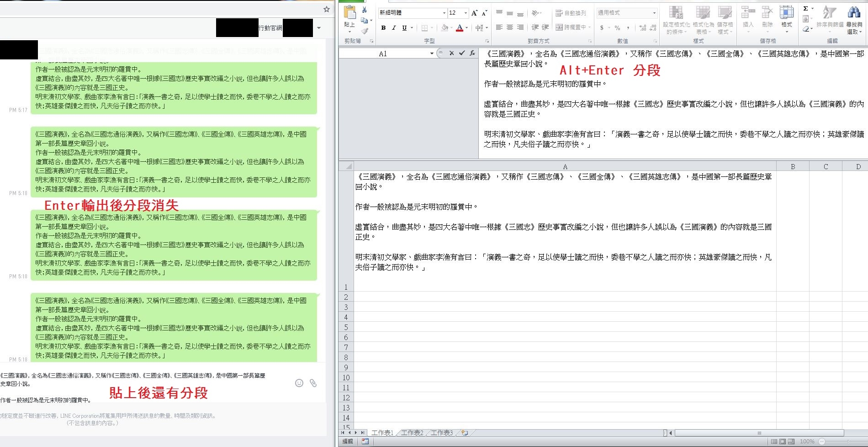Click the emoji smiley icon in LINE chat
The height and width of the screenshot is (447, 868).
pos(299,383)
